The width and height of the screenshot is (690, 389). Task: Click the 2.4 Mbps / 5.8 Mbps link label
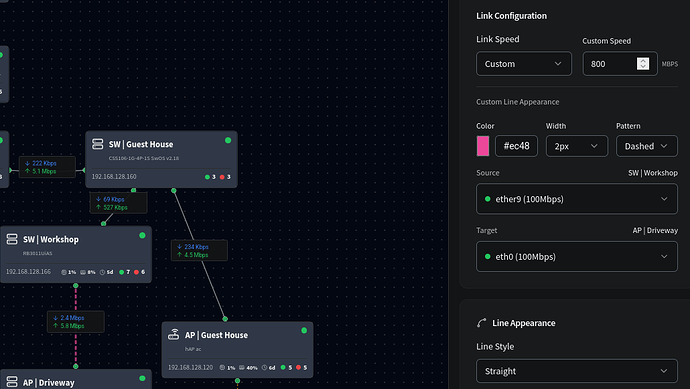76,322
